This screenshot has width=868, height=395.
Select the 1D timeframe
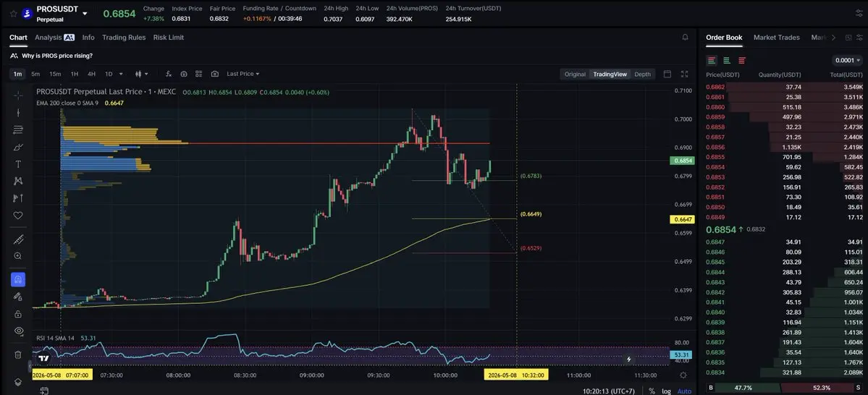[x=109, y=74]
